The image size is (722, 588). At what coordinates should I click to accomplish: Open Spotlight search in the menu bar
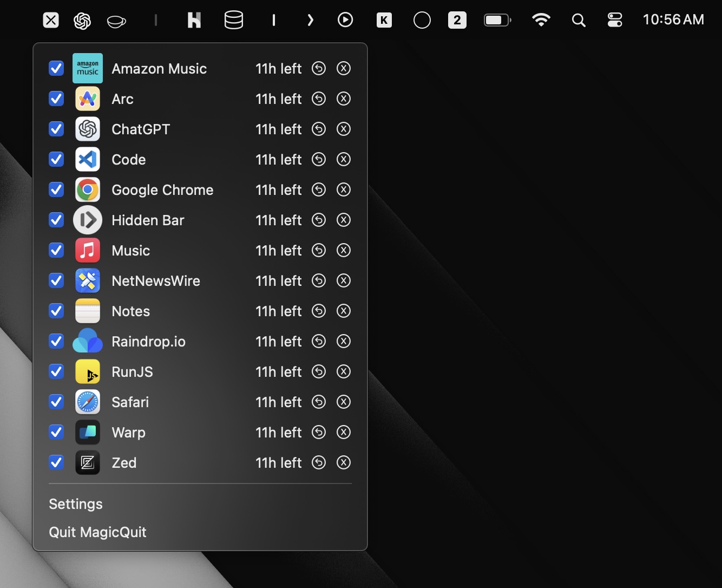[579, 21]
